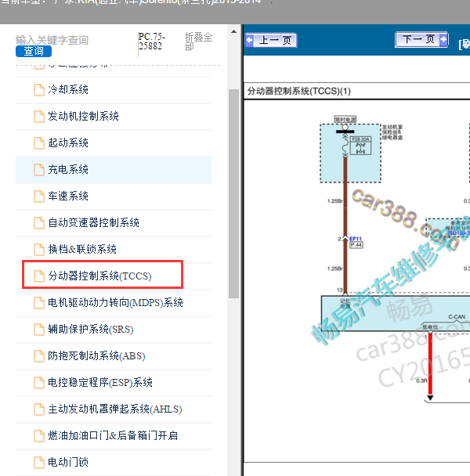Screen dimensions: 470x476
Task: Click the tree scrollbar up arrow
Action: click(x=233, y=31)
